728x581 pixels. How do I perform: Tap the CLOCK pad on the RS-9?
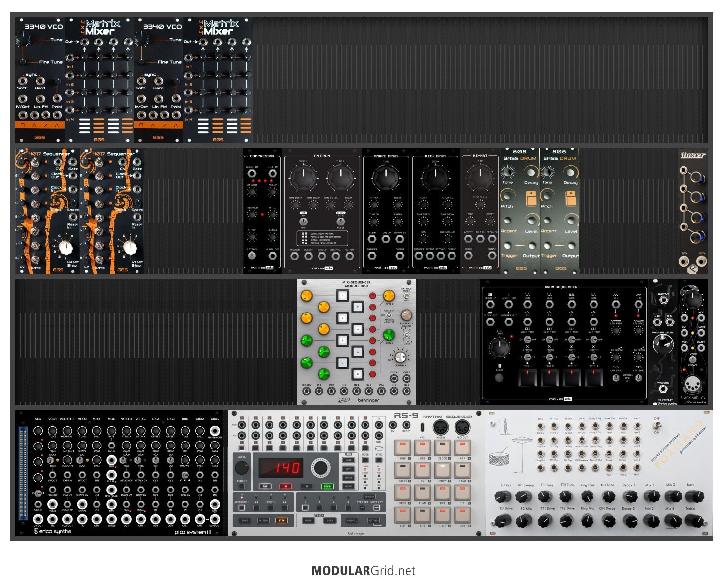point(442,448)
